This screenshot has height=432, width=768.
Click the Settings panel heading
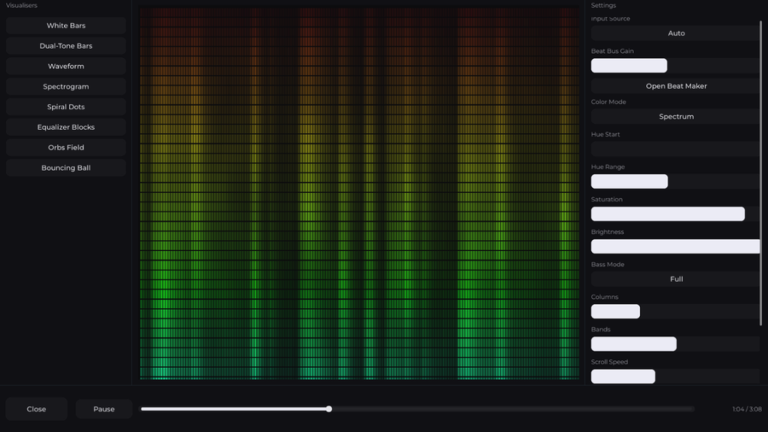click(x=603, y=5)
